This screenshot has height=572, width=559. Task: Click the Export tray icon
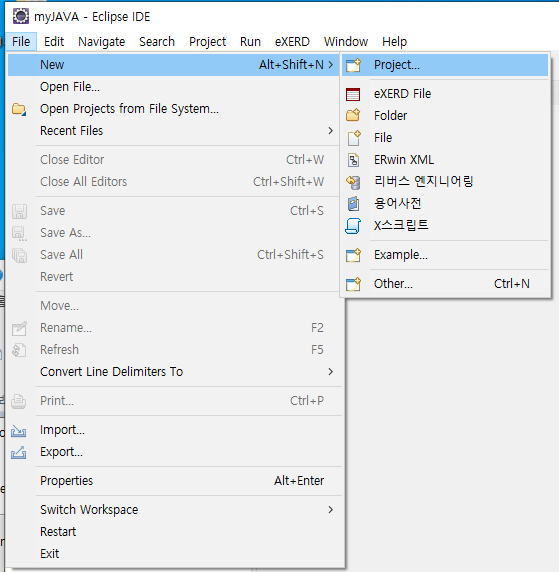click(x=18, y=453)
